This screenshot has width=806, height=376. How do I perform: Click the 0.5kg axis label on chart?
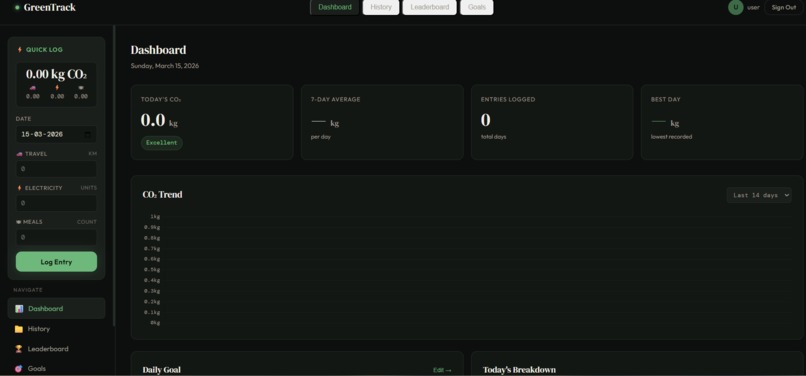point(152,270)
